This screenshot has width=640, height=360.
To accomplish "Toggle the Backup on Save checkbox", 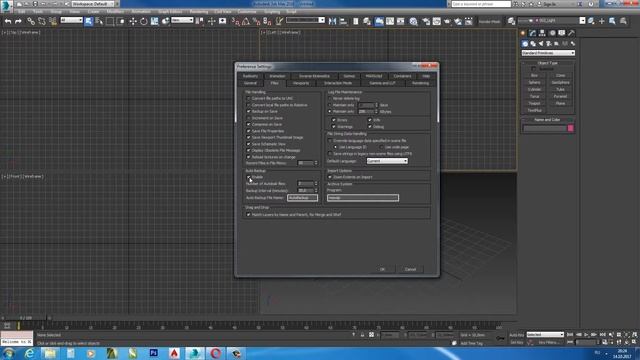I will 248,111.
